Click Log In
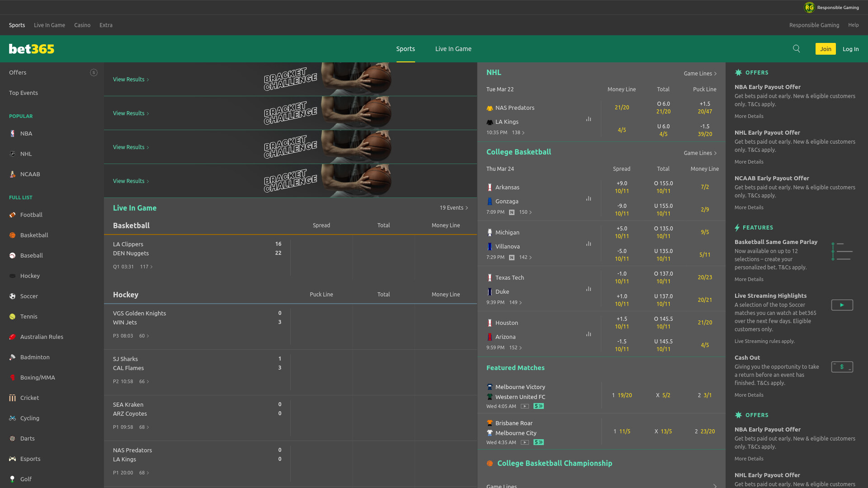Screen dimensions: 868x488 pos(851,49)
